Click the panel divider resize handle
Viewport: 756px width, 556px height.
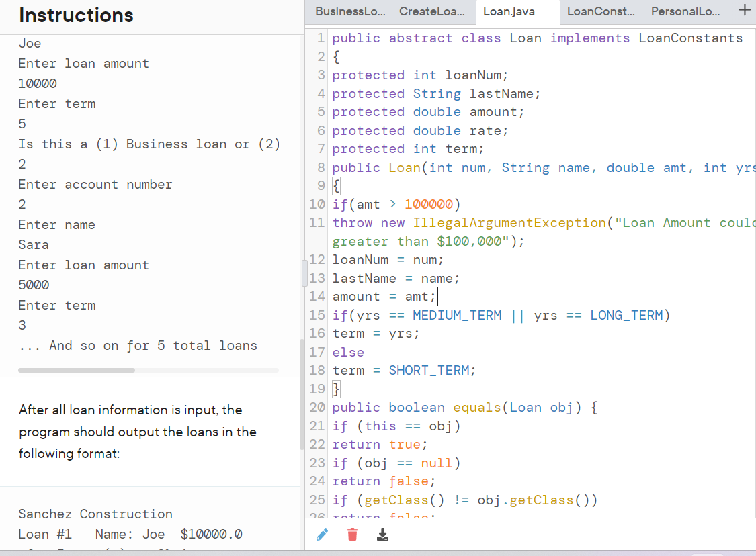304,273
